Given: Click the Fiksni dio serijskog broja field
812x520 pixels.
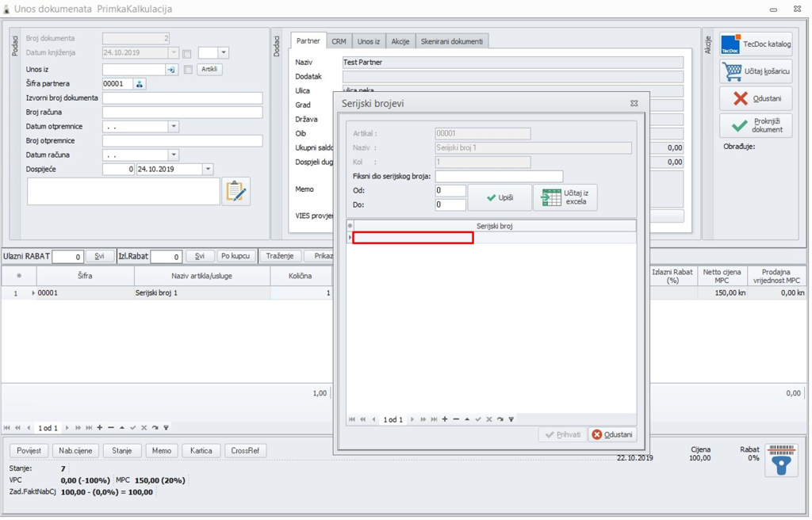Looking at the screenshot, I should 499,176.
